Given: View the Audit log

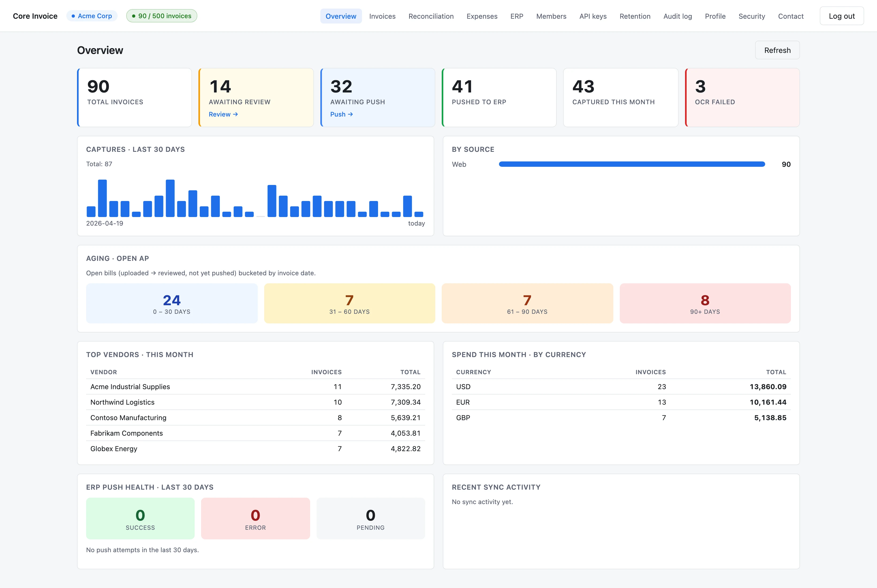Looking at the screenshot, I should 678,16.
